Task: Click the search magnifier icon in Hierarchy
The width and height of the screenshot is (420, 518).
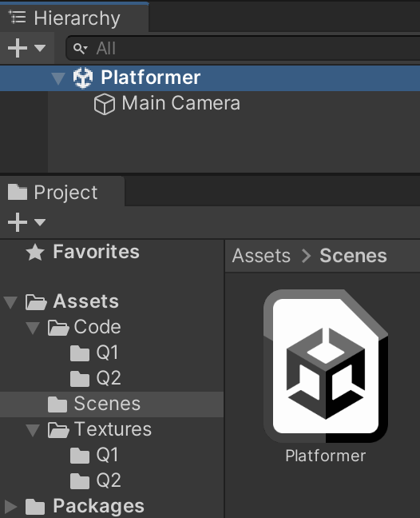Action: pyautogui.click(x=80, y=49)
